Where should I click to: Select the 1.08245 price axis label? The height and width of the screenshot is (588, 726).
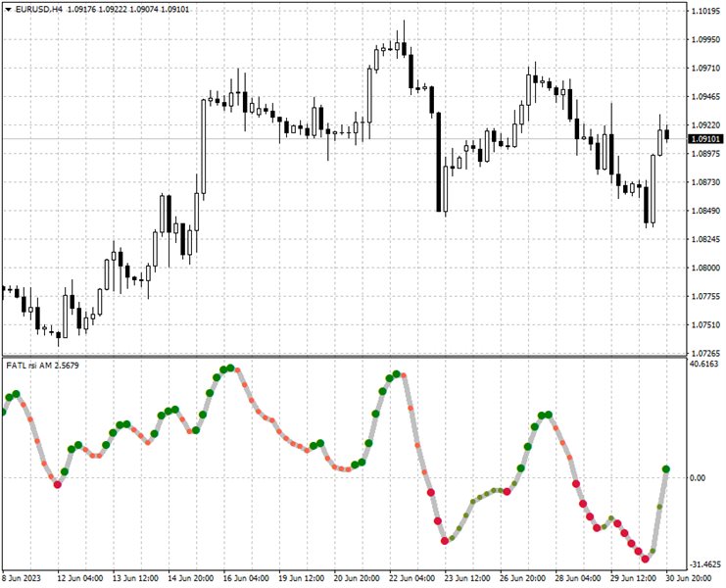[705, 239]
